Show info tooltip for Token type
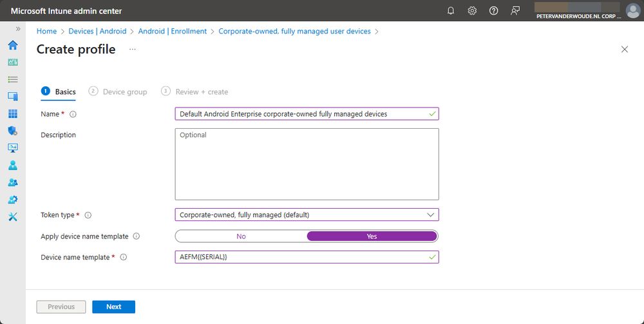644x324 pixels. tap(88, 214)
